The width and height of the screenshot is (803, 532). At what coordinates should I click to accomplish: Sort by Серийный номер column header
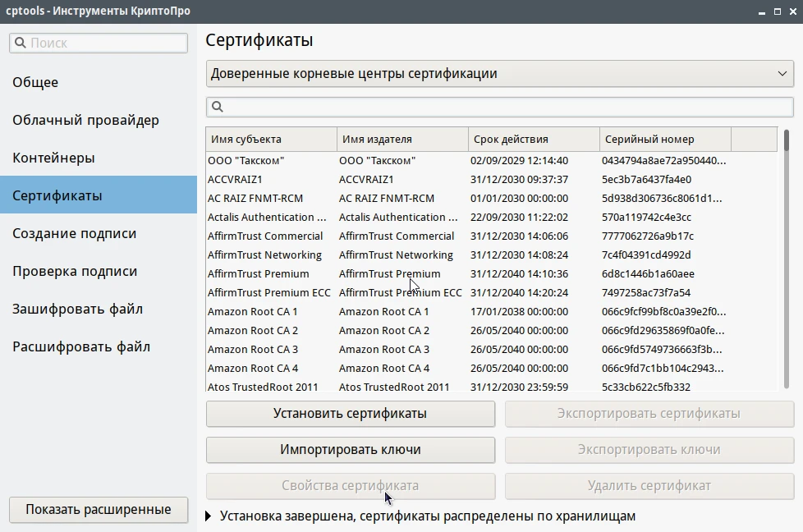point(665,140)
